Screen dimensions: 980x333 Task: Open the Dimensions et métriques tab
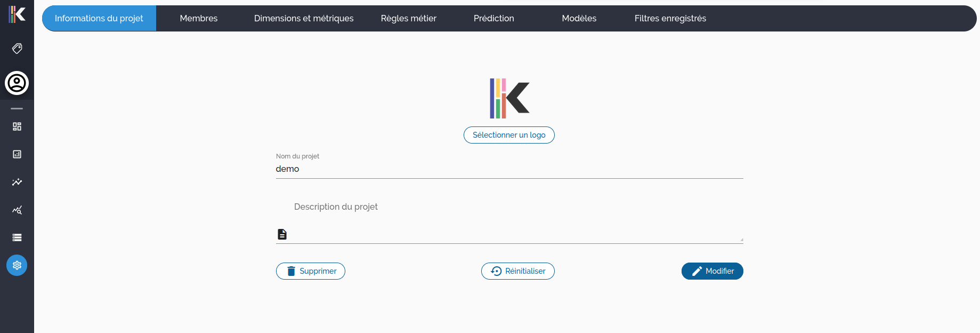click(x=304, y=19)
